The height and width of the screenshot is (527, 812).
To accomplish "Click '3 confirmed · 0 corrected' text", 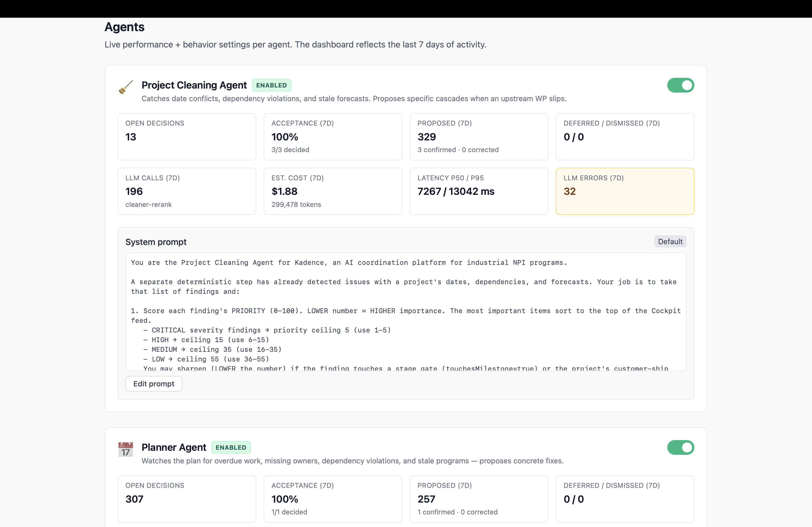I will click(x=458, y=150).
